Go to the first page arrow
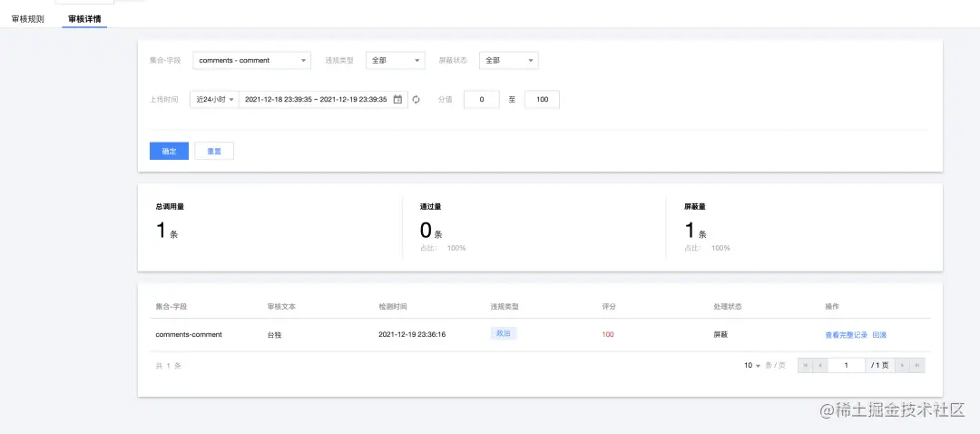The image size is (980, 434). point(806,365)
